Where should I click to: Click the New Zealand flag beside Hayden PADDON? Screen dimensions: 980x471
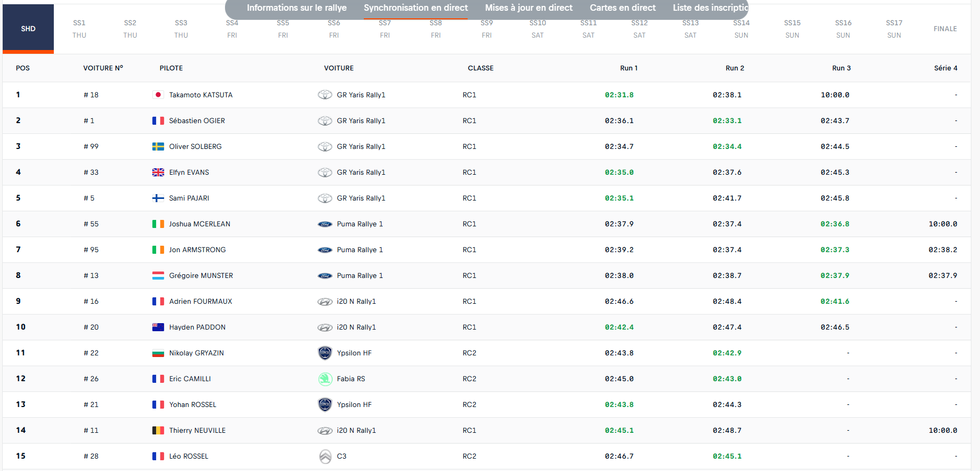(158, 327)
